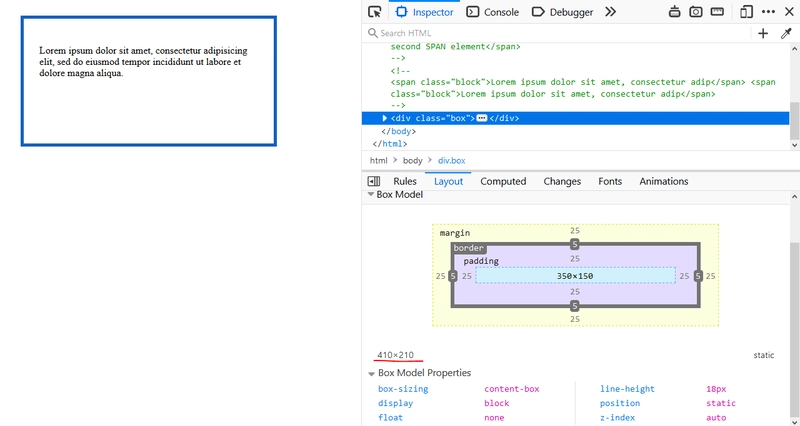The width and height of the screenshot is (800, 426).
Task: Toggle responsive design mode icon
Action: tap(746, 12)
